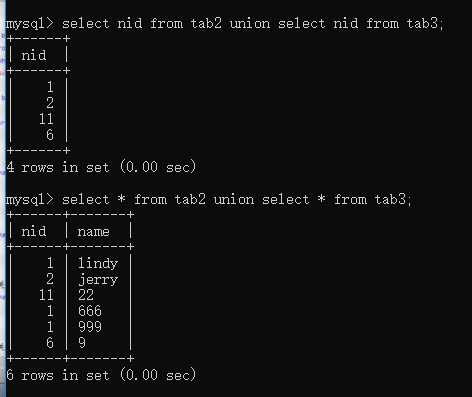This screenshot has height=397, width=472.
Task: Click nid 6 in second table
Action: click(50, 343)
